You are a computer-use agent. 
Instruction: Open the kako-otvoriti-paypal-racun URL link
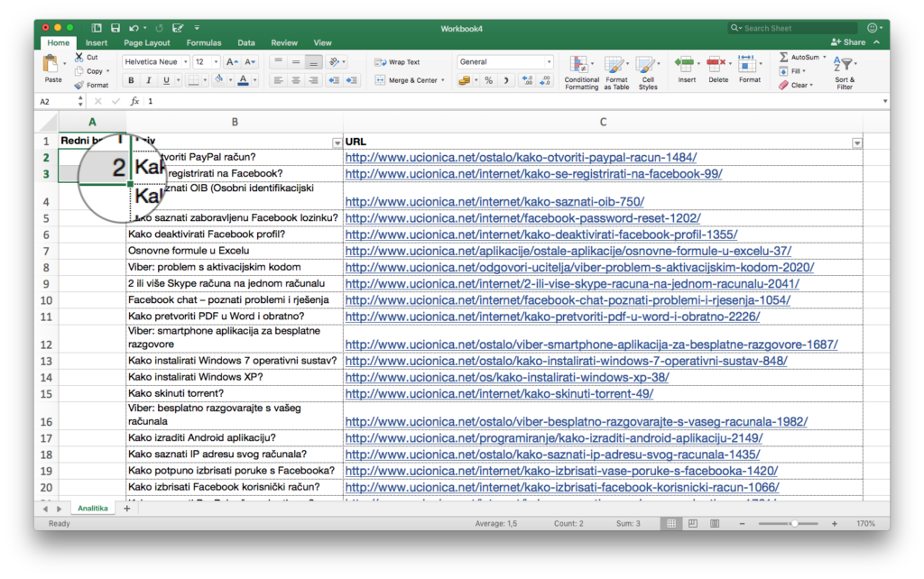tap(521, 158)
